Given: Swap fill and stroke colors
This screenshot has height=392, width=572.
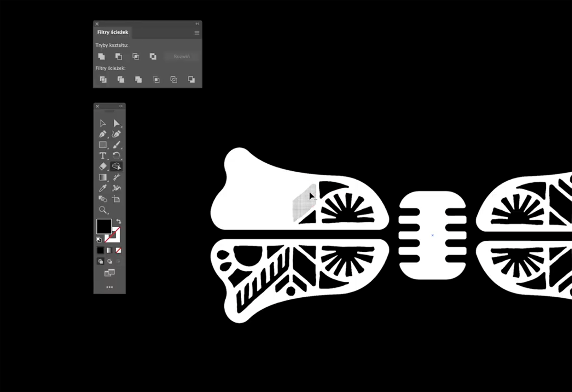Looking at the screenshot, I should (x=119, y=221).
